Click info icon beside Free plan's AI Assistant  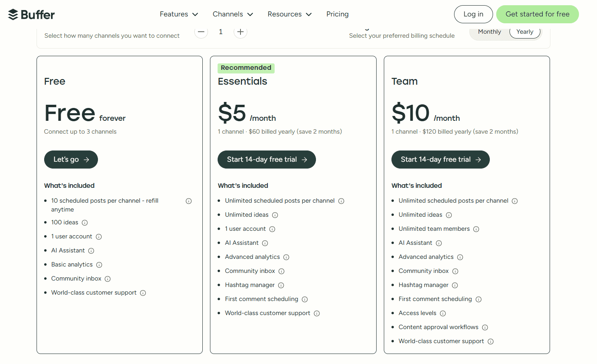(x=91, y=250)
